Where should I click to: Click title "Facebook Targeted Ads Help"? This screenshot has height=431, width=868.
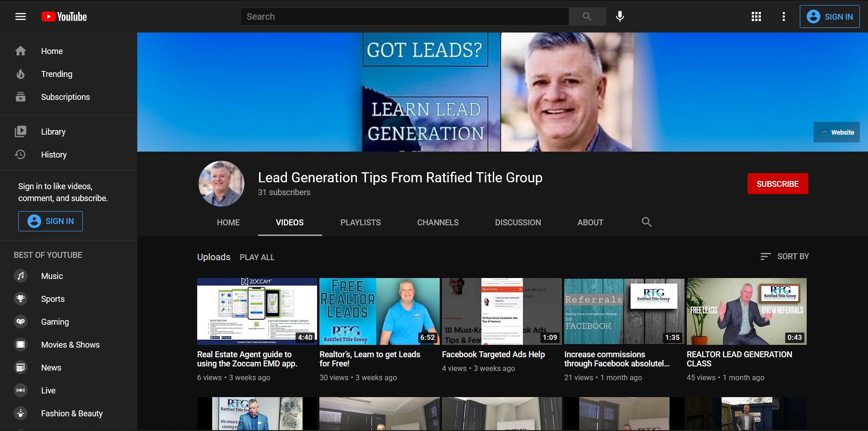click(493, 355)
